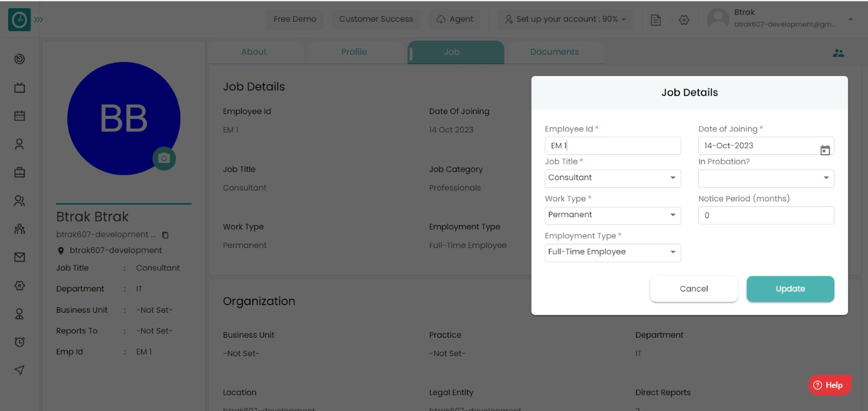Open the Date of Joining calendar picker

[x=825, y=150]
